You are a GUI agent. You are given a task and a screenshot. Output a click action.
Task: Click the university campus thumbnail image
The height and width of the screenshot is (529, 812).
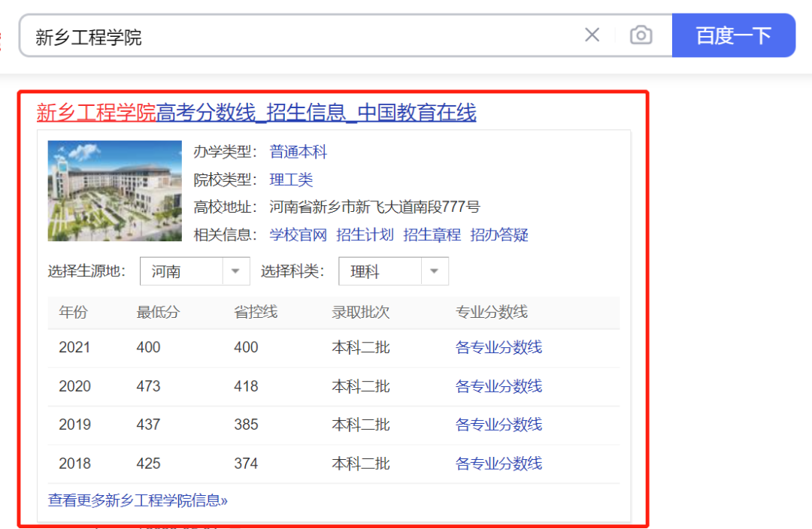114,191
